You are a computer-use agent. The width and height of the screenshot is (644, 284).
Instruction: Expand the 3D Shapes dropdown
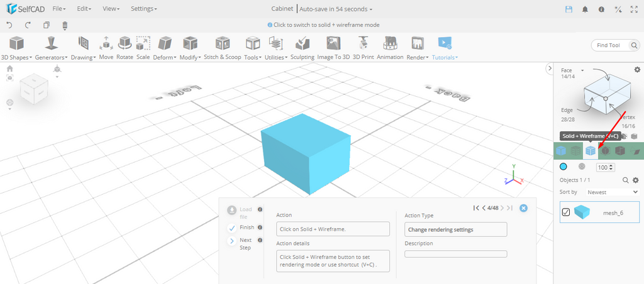16,48
